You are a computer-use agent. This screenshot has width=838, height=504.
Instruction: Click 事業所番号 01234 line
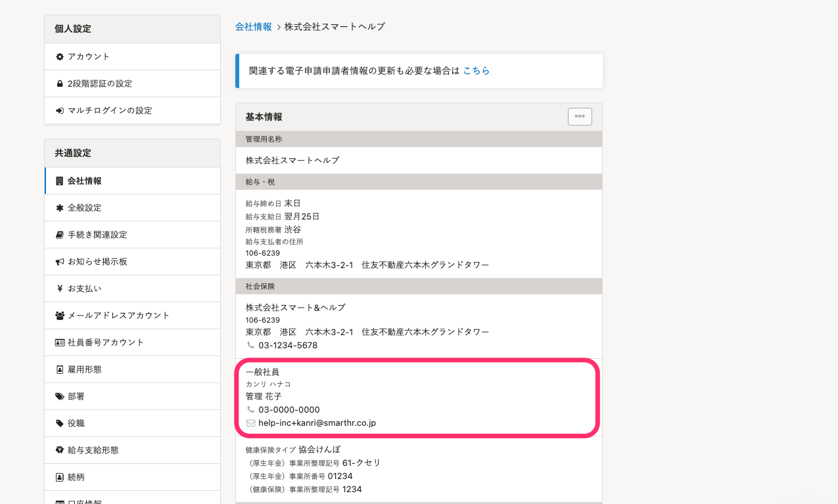299,476
